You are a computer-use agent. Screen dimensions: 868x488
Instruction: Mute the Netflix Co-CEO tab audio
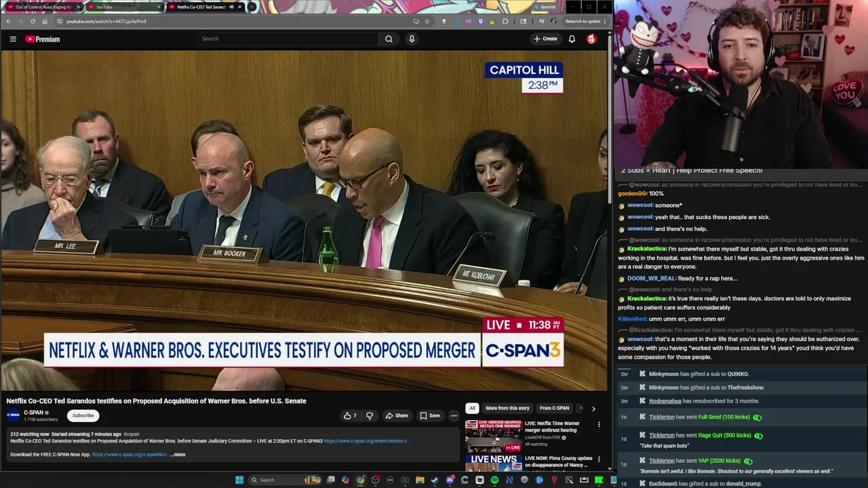(x=231, y=7)
